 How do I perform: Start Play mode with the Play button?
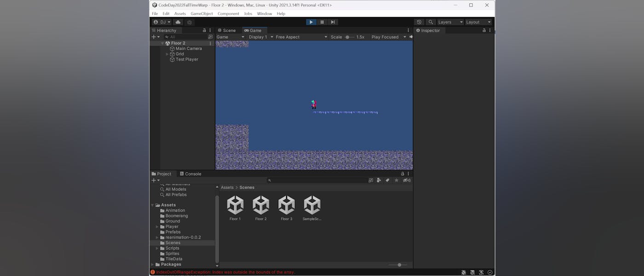(x=311, y=22)
